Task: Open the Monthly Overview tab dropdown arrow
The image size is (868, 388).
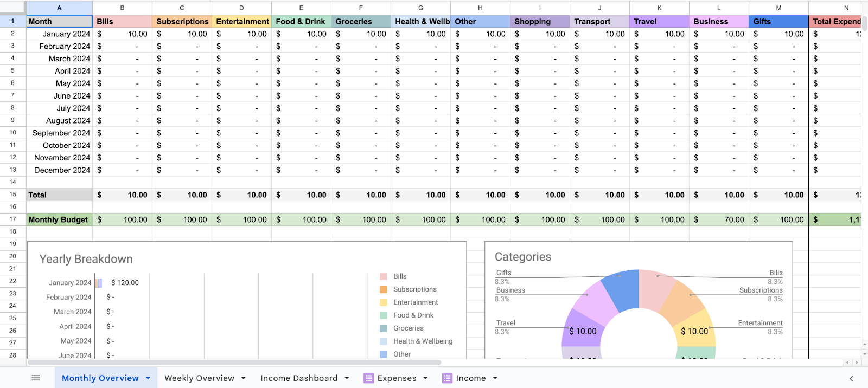Action: coord(148,378)
